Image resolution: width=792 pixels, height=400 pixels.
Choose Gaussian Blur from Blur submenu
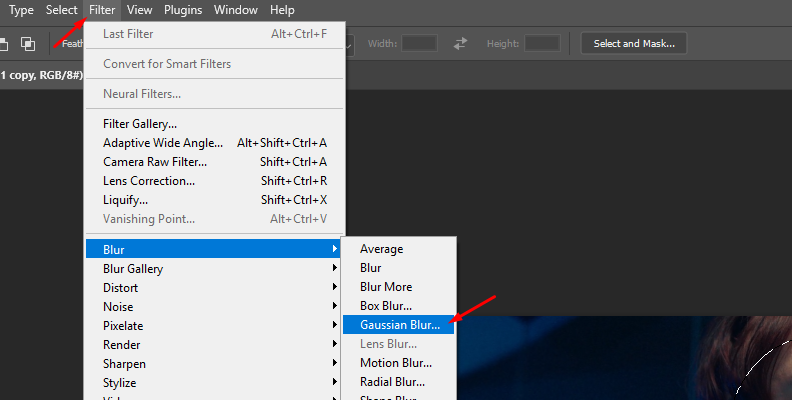click(398, 325)
